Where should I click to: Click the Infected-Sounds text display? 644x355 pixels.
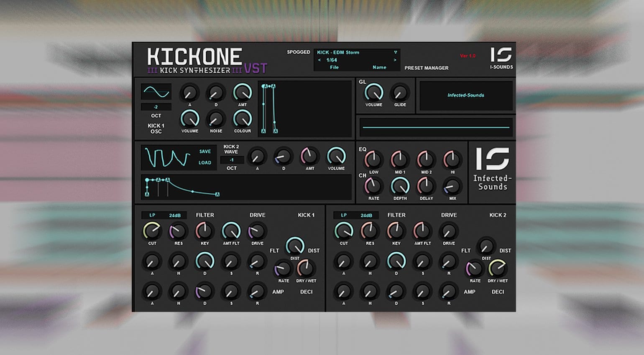[x=466, y=96]
